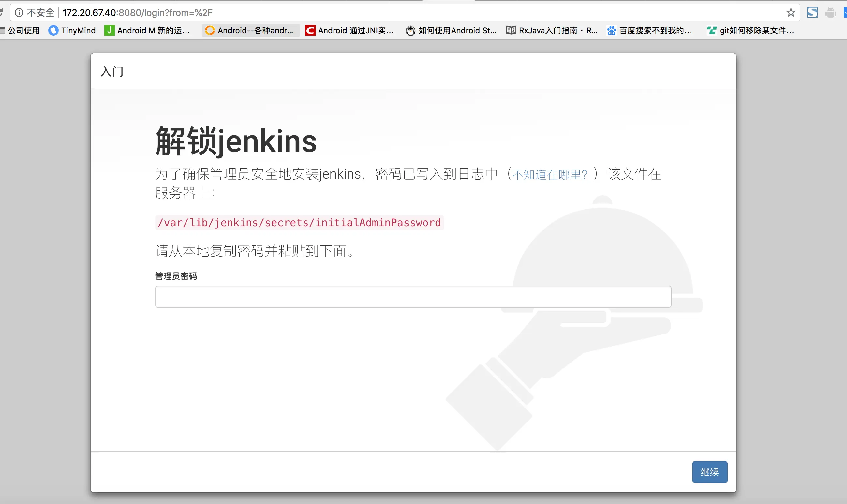The height and width of the screenshot is (504, 847).
Task: Click the blue S extension icon
Action: [812, 13]
